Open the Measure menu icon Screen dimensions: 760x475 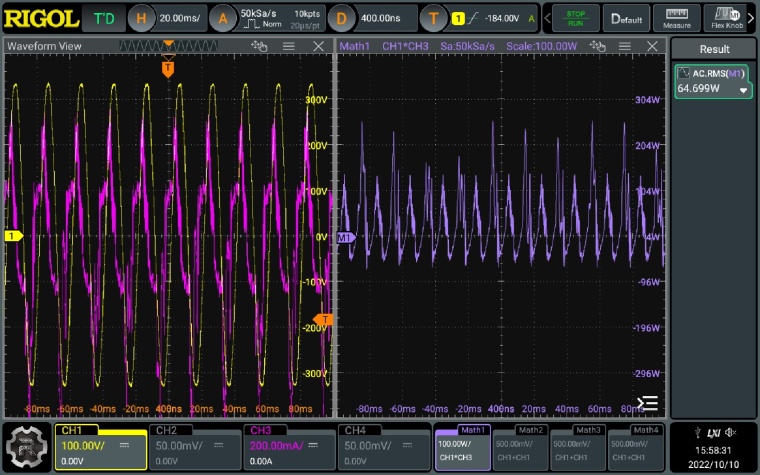[x=677, y=18]
